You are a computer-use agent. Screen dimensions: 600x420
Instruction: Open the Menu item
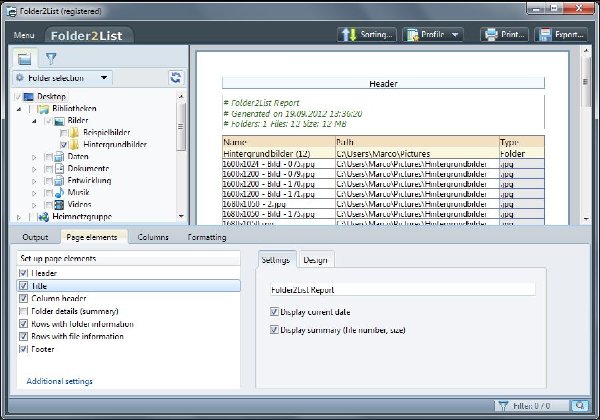pos(24,35)
